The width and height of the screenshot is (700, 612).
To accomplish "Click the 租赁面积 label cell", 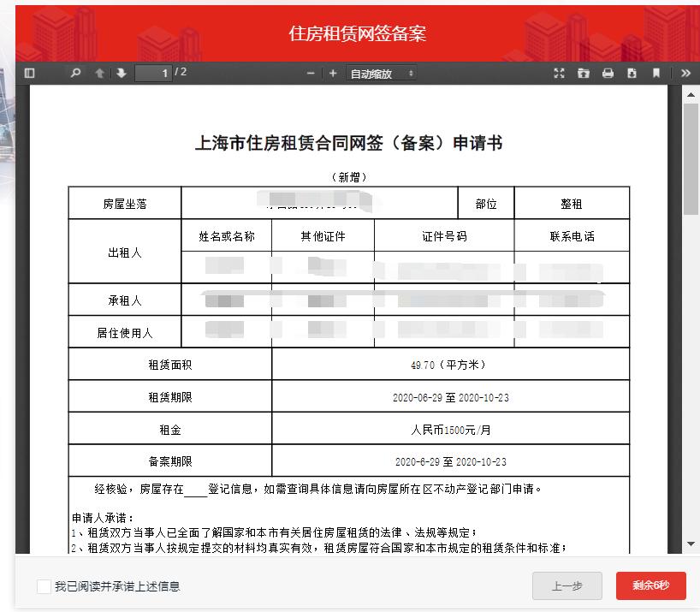I will pyautogui.click(x=170, y=365).
